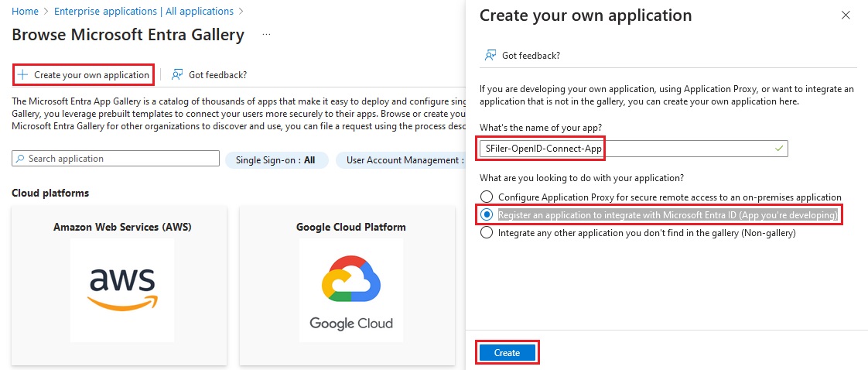Focus the Search application box
The image size is (868, 370).
click(x=116, y=159)
